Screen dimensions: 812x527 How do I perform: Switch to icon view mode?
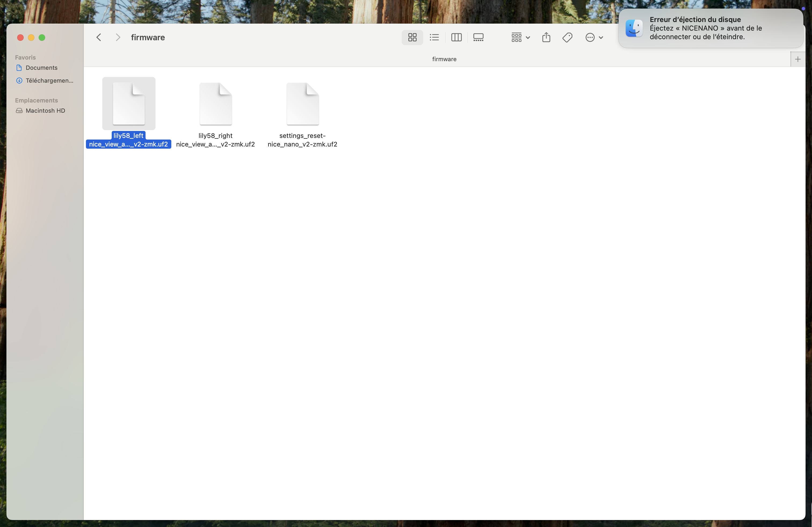tap(412, 38)
